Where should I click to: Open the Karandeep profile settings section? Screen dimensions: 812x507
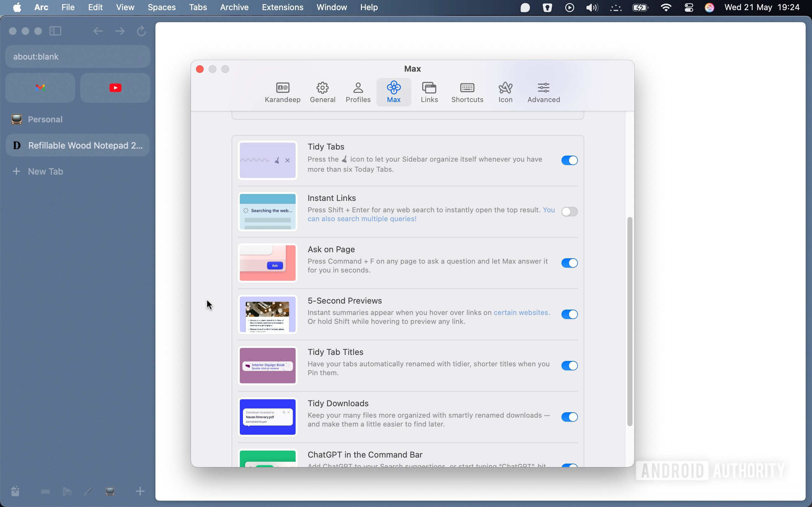point(282,92)
